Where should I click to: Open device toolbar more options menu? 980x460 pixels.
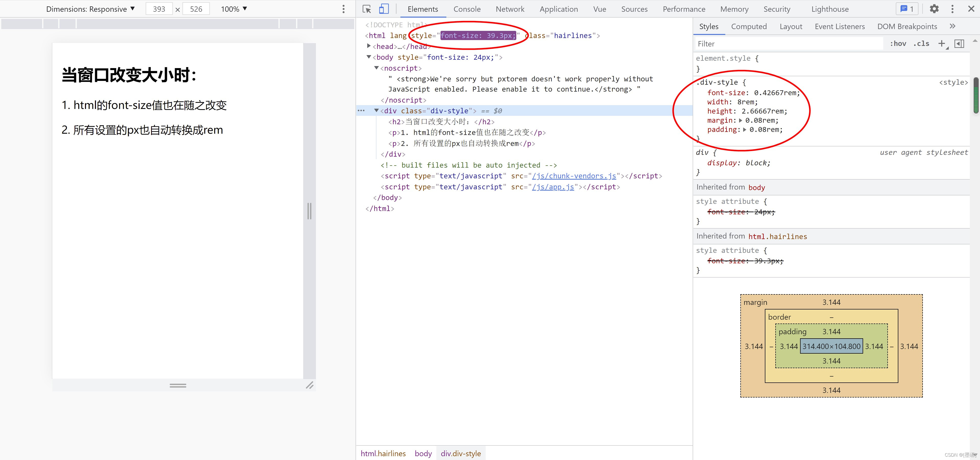click(344, 9)
